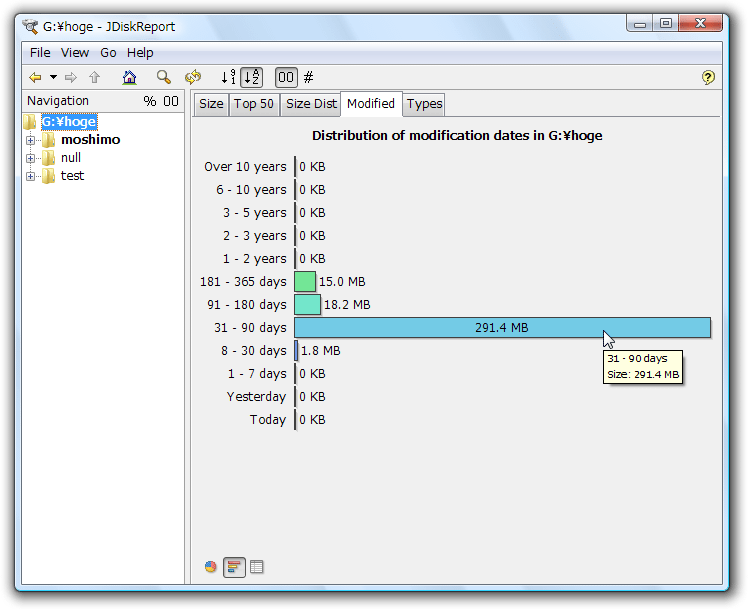Click the Refresh rescan icon
This screenshot has height=609, width=749.
[x=193, y=77]
